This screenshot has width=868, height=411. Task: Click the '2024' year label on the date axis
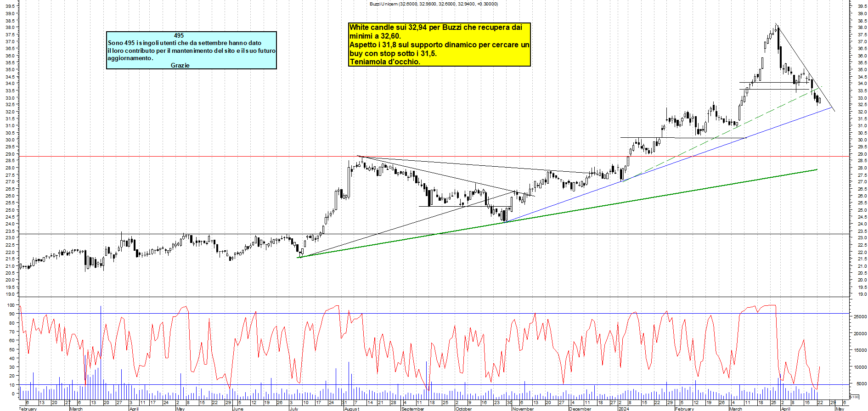click(624, 409)
